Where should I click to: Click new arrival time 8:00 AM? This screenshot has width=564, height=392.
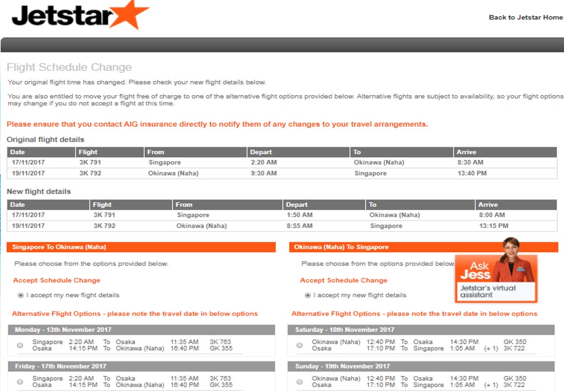(492, 215)
